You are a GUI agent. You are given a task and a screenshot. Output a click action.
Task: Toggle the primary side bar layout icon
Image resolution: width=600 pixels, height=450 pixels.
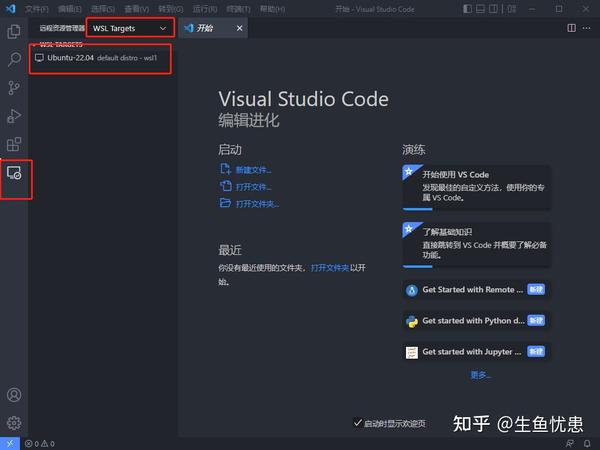coord(467,9)
